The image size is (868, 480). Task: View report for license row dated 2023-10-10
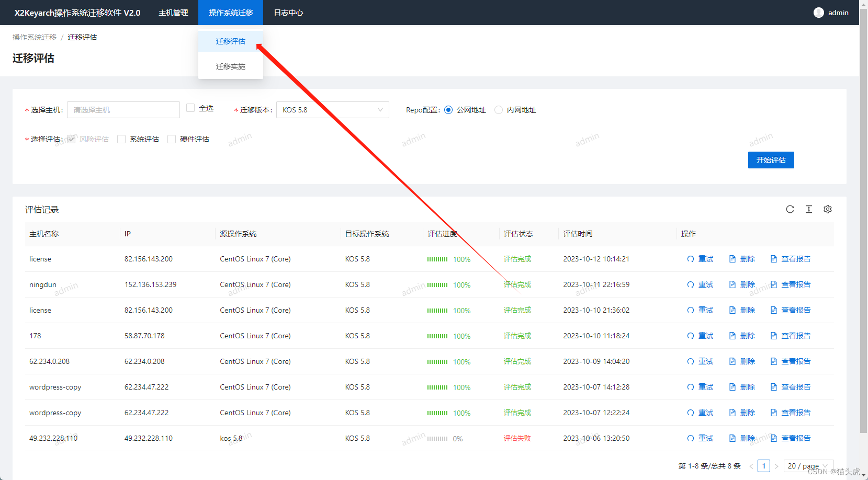pos(790,310)
